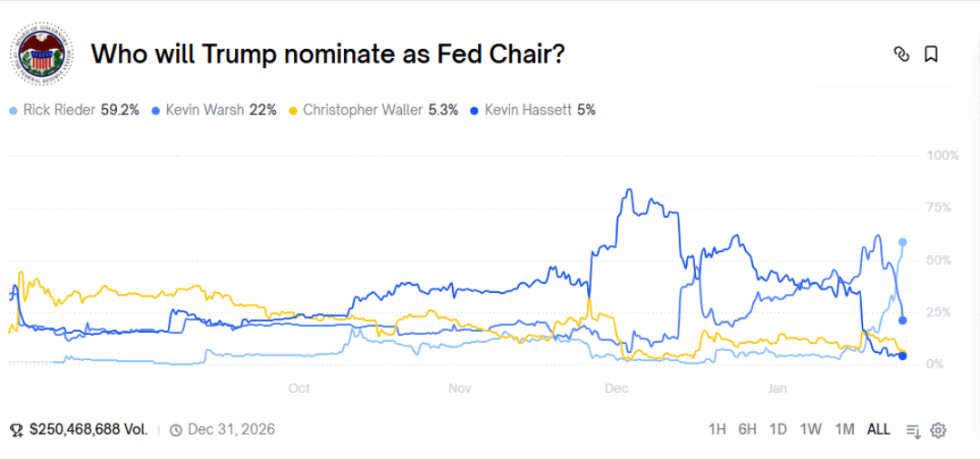Open chart settings gear icon
The height and width of the screenshot is (459, 980).
click(x=938, y=430)
